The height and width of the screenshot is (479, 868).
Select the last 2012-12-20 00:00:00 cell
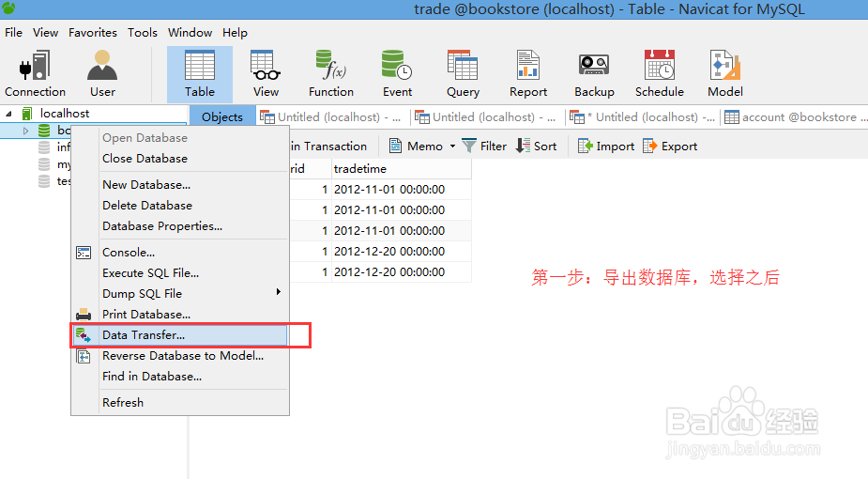[402, 271]
